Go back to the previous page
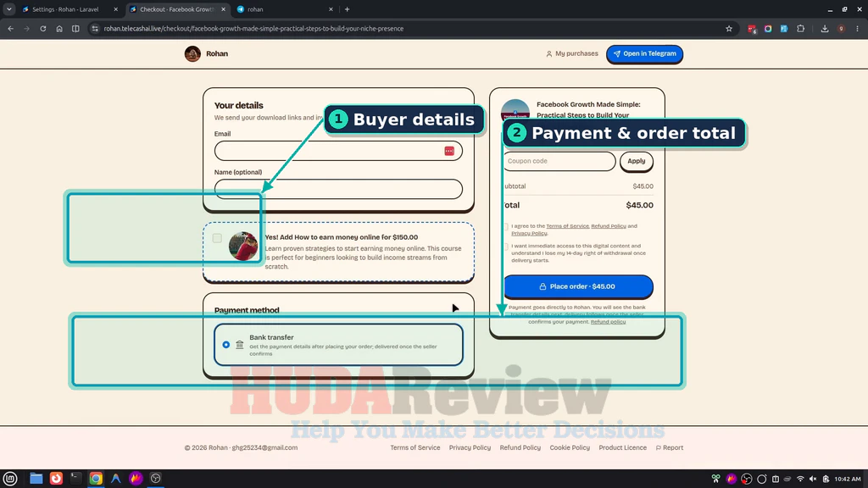Viewport: 868px width, 488px height. tap(10, 29)
